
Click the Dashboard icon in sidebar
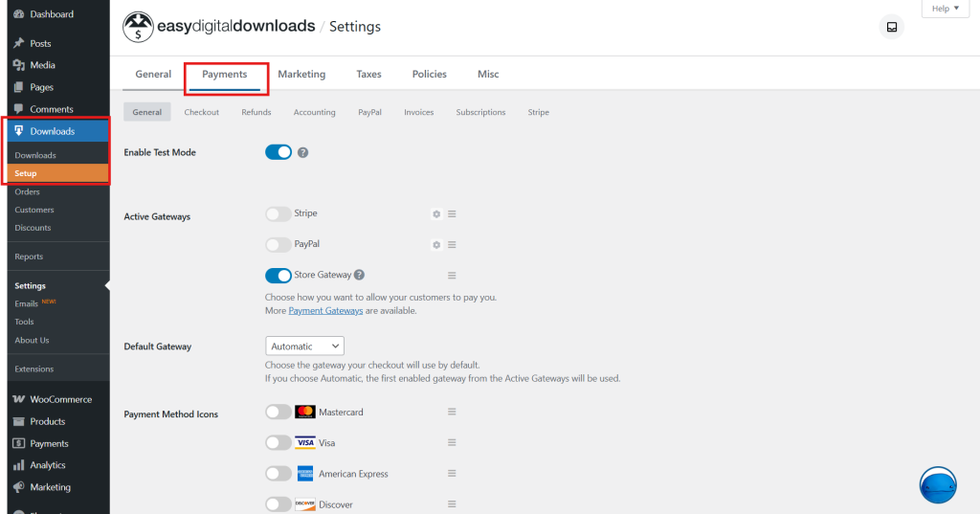point(19,13)
